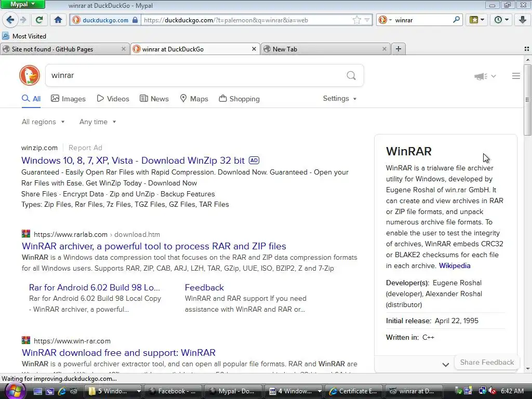Open WinRAR archiver rarlab result

(154, 246)
